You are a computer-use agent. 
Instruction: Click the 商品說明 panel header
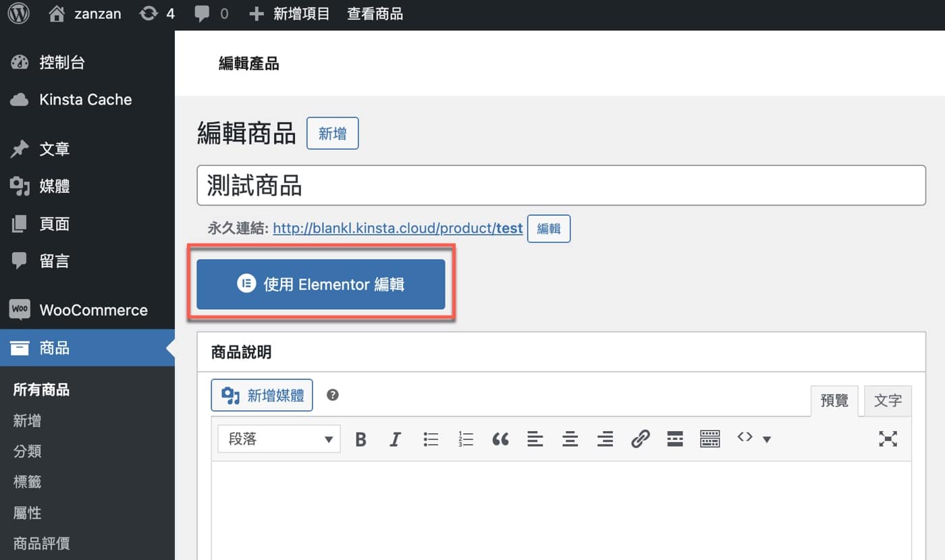(x=561, y=352)
